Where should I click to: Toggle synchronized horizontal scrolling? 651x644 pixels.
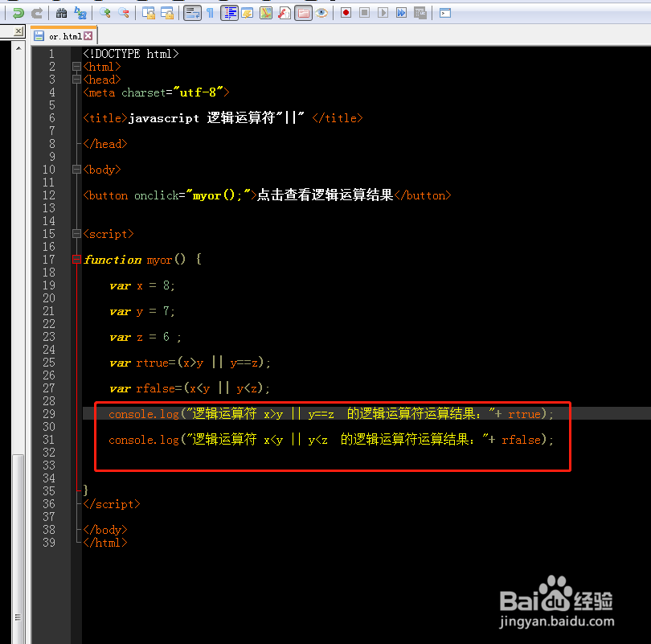click(x=167, y=14)
